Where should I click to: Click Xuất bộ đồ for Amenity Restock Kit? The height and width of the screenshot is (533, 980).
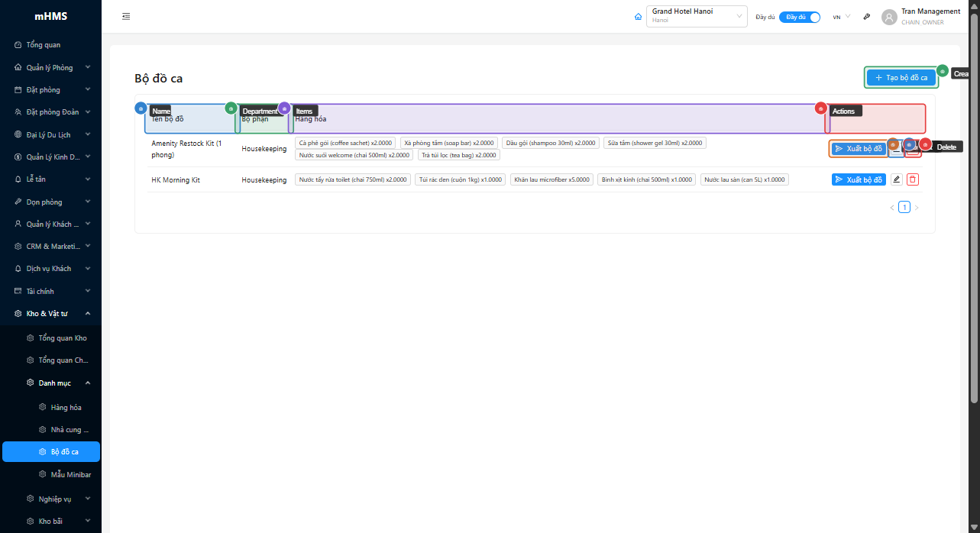[x=859, y=149]
